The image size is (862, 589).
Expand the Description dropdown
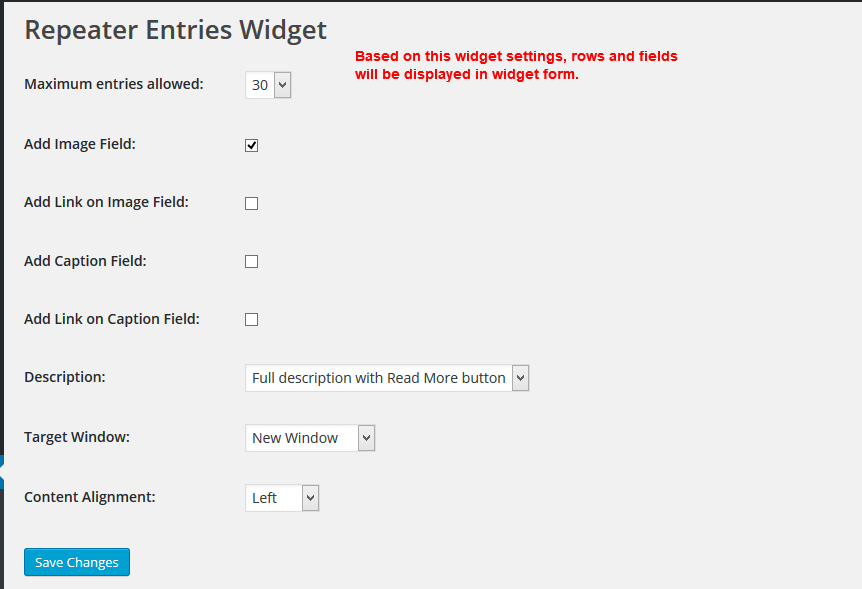click(386, 378)
